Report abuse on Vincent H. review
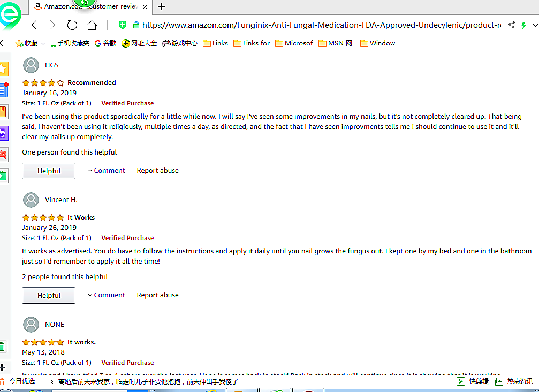This screenshot has height=392, width=539. coord(157,295)
